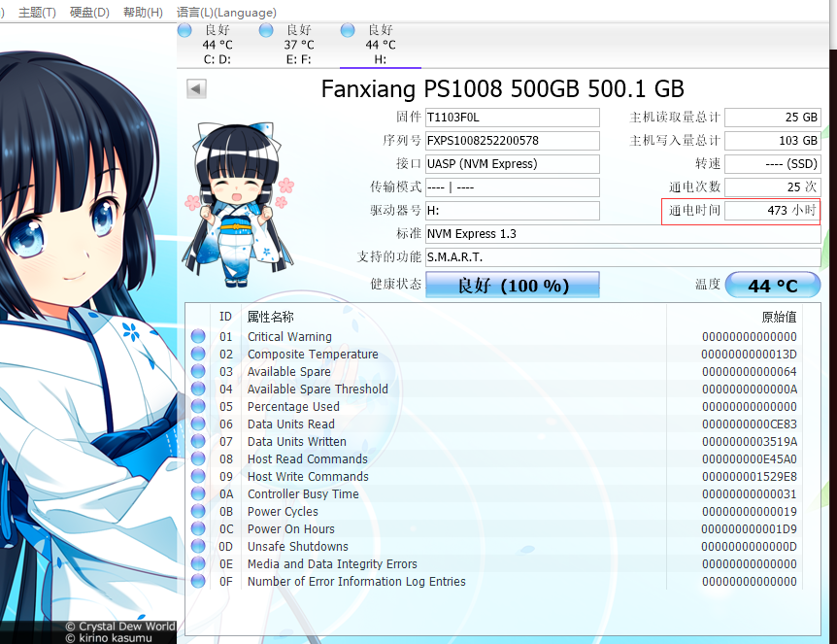Click raw value 00000001529E8
This screenshot has height=644, width=837.
point(749,476)
